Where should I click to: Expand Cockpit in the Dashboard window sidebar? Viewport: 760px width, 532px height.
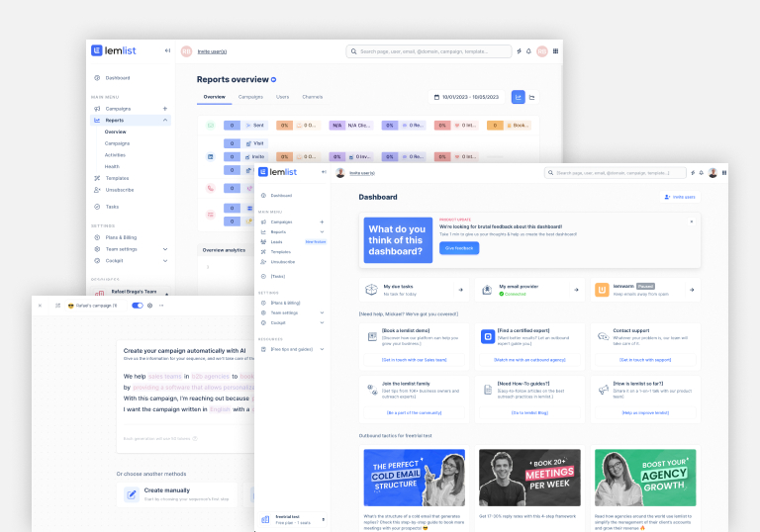pos(322,322)
